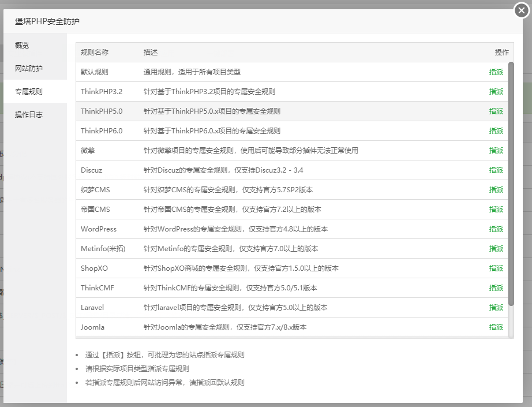Select the WordPress rule name

coord(99,229)
